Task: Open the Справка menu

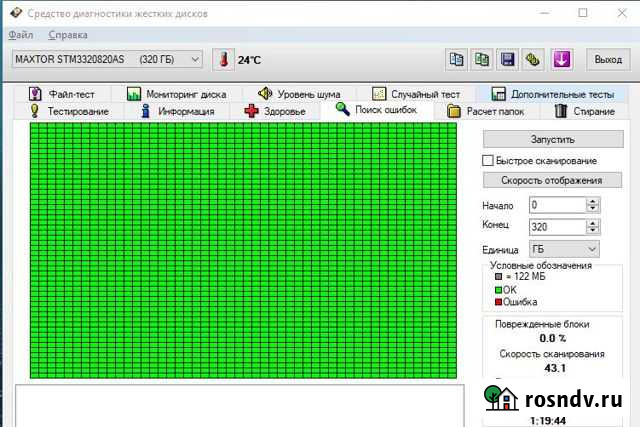Action: click(67, 34)
